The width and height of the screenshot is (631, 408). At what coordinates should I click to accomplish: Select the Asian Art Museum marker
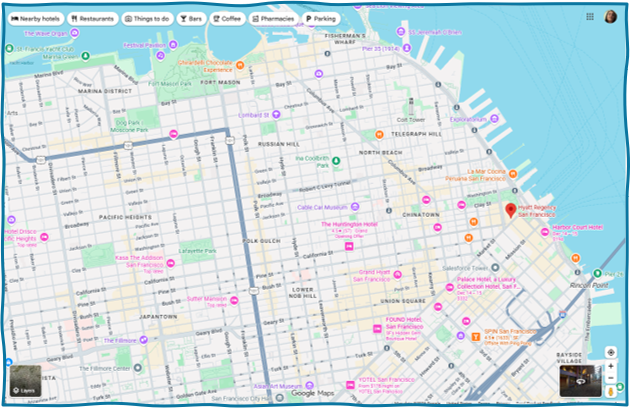(x=309, y=385)
